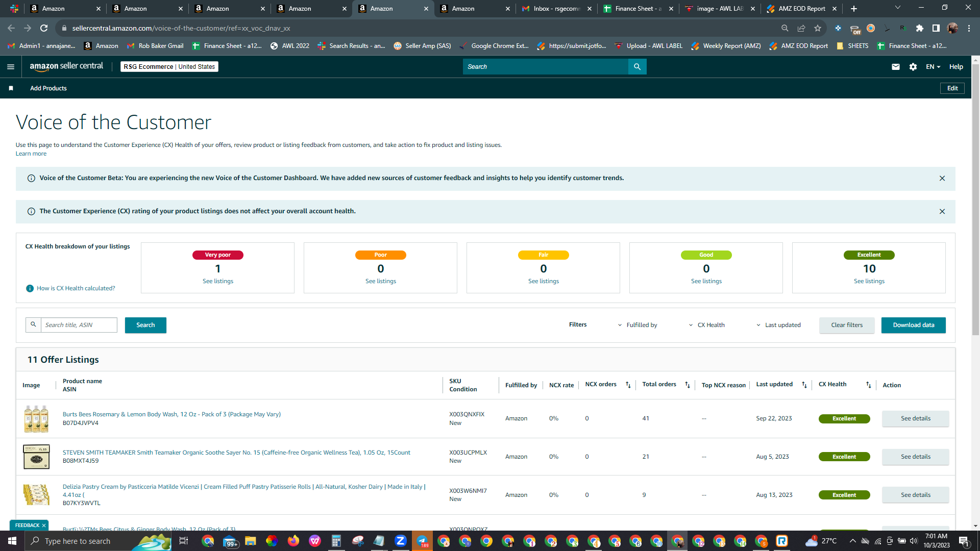The image size is (980, 551).
Task: Share this page via address bar icon
Action: (x=801, y=28)
